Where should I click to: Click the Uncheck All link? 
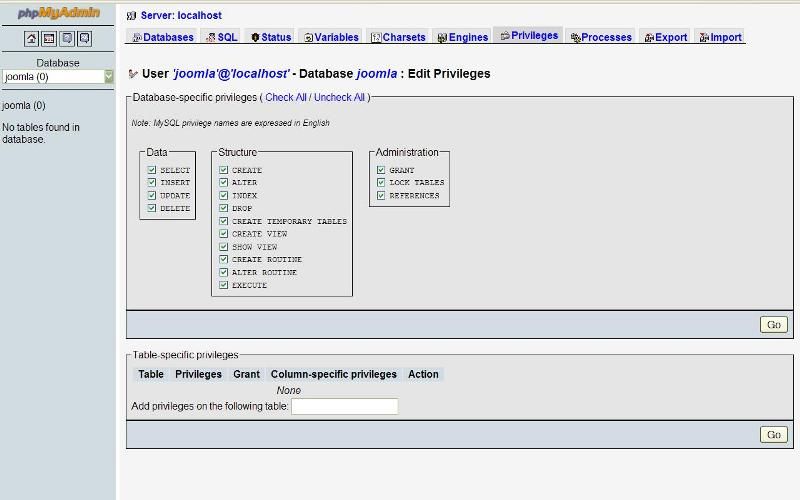(339, 98)
